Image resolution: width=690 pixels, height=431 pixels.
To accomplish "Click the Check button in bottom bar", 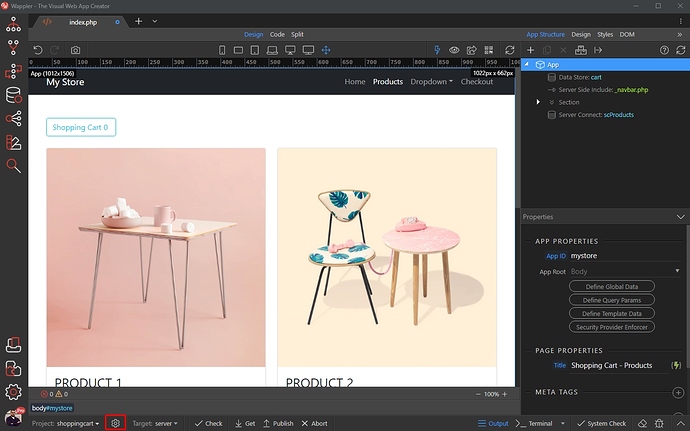I will point(209,424).
